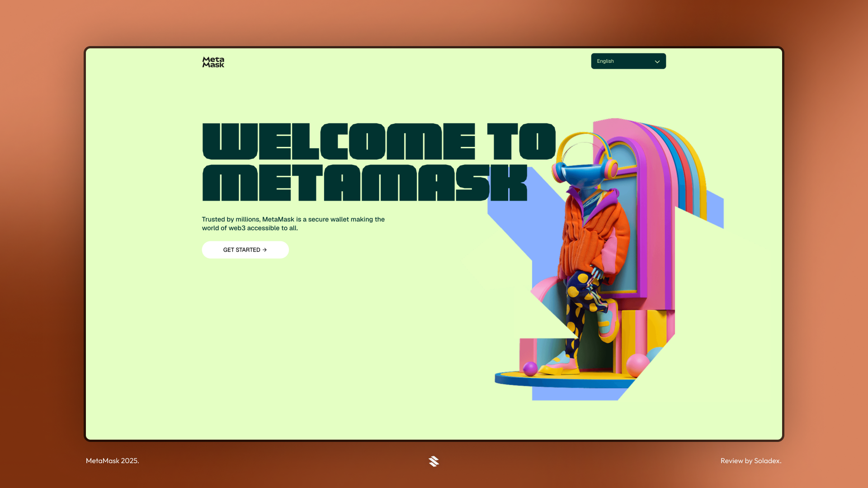
Task: Click the 'WELCOME TO METAMASK' heading
Action: pyautogui.click(x=378, y=162)
